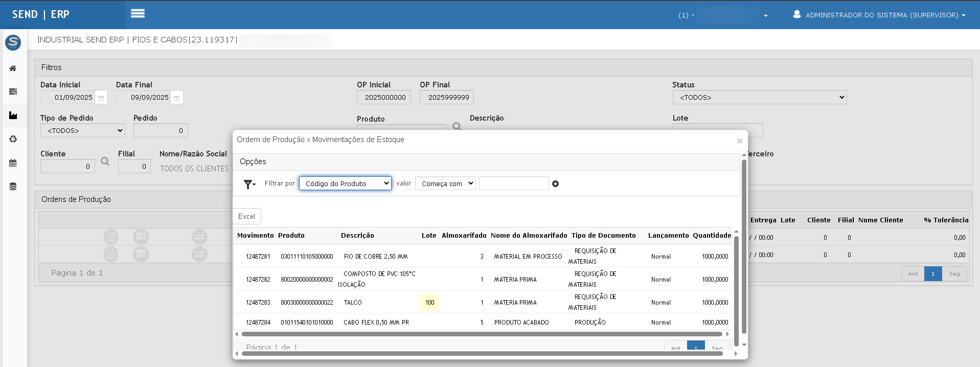The image size is (980, 367).
Task: Click the Seg pagination button on main grid
Action: pos(954,274)
